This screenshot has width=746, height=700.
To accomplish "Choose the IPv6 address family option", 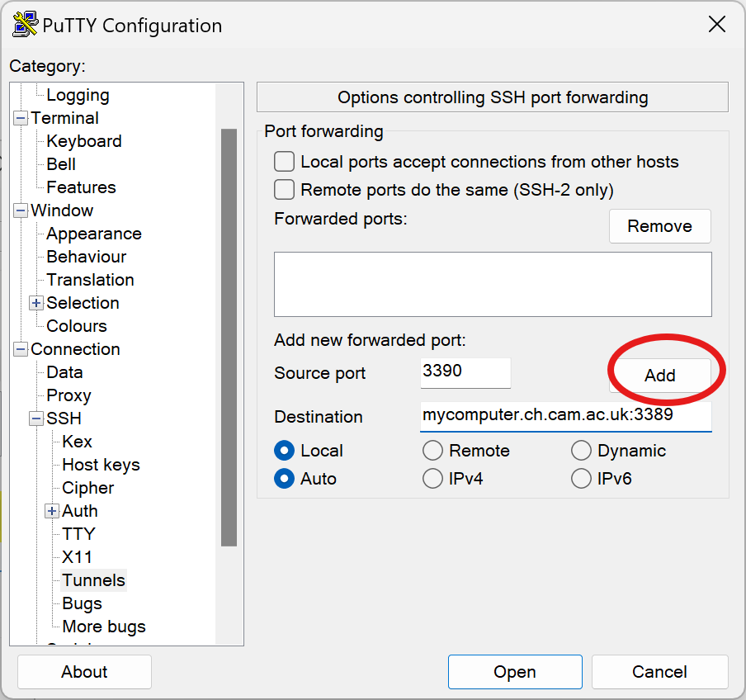I will point(582,479).
